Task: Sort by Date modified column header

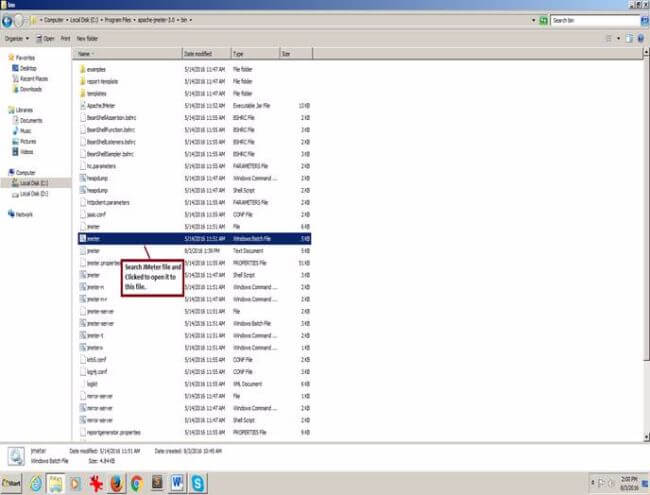Action: 206,54
